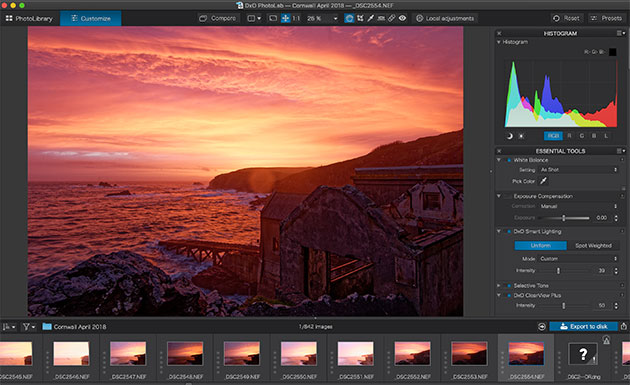Viewport: 630px width, 385px height.
Task: Select Uniform Smart Lighting mode
Action: pyautogui.click(x=540, y=246)
